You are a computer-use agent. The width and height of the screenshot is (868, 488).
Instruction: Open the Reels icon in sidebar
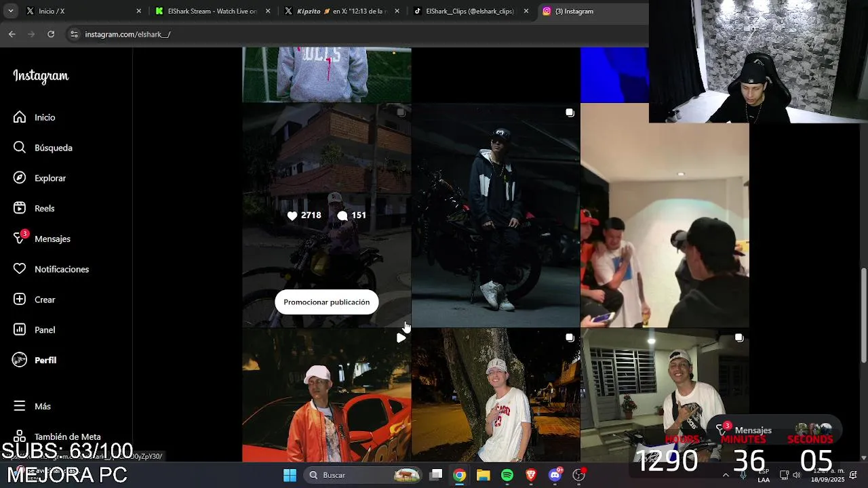click(20, 208)
